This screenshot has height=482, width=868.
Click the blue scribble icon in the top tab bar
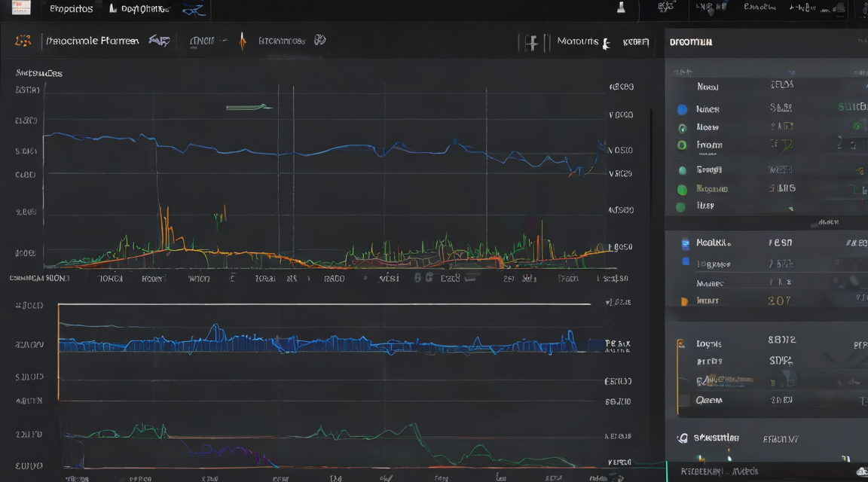point(194,9)
